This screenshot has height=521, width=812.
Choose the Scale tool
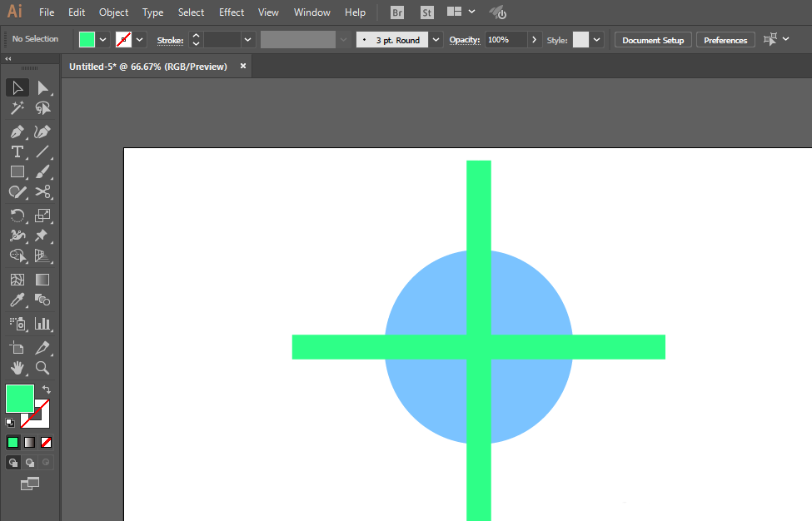tap(42, 216)
